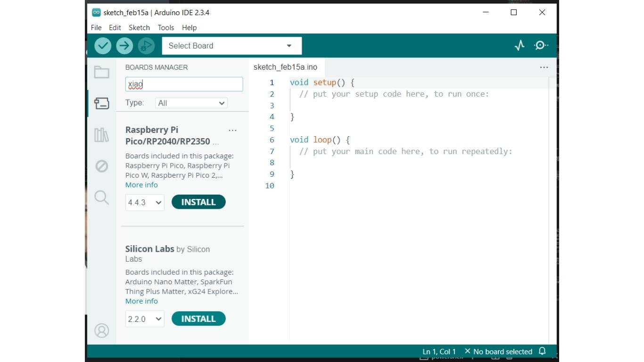Start debugging with the debug icon
644x362 pixels.
pyautogui.click(x=146, y=46)
